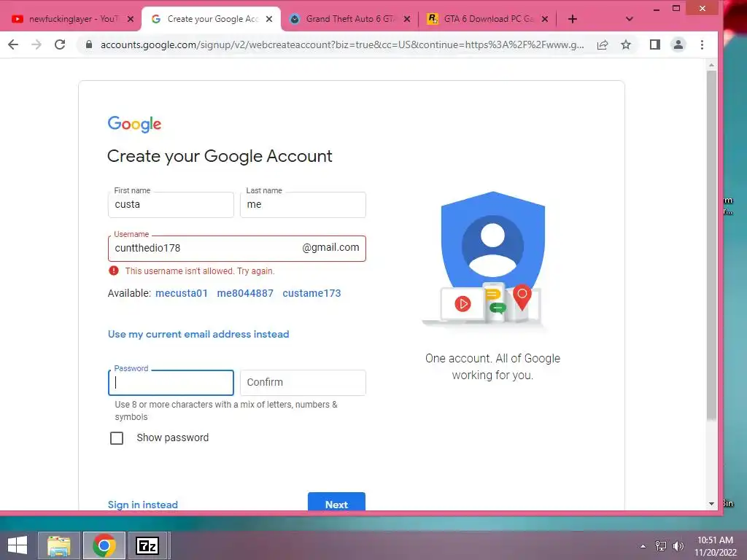Click the Google logo
The image size is (747, 560).
point(134,124)
